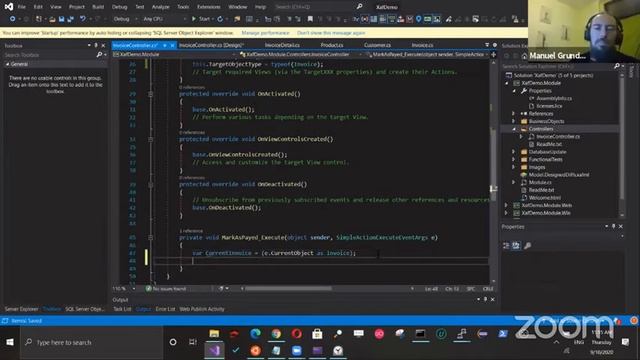Open Opera from the Windows taskbar

pos(297,334)
